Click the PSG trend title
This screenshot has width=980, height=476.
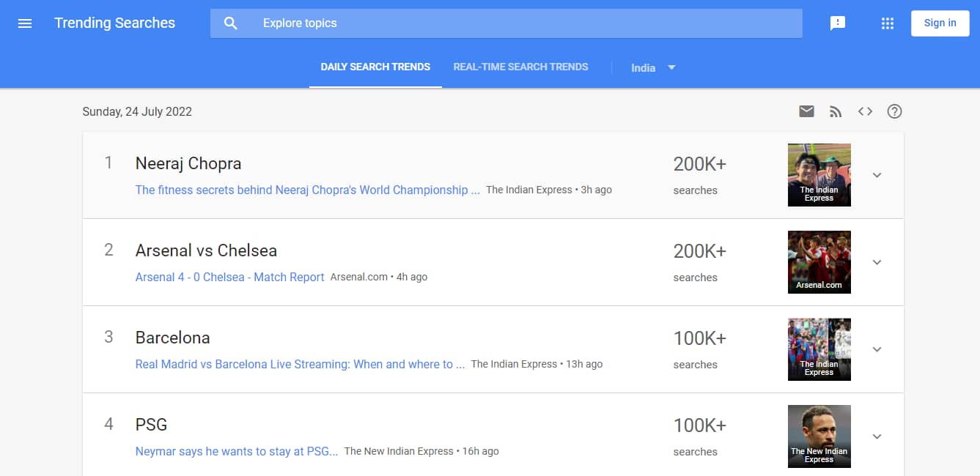click(151, 425)
